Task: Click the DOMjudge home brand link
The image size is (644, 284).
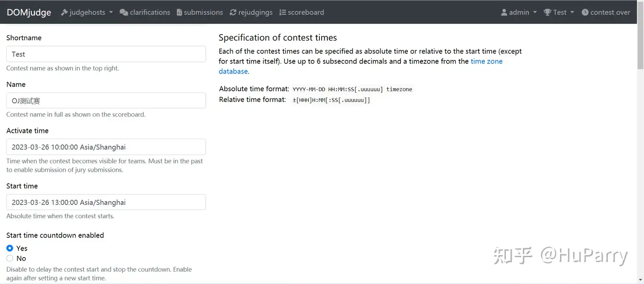Action: click(29, 13)
